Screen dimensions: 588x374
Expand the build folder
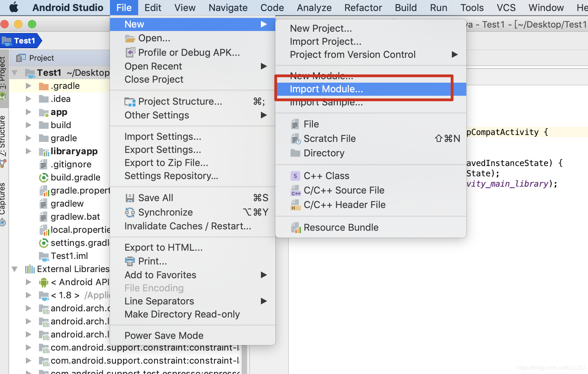(x=29, y=125)
